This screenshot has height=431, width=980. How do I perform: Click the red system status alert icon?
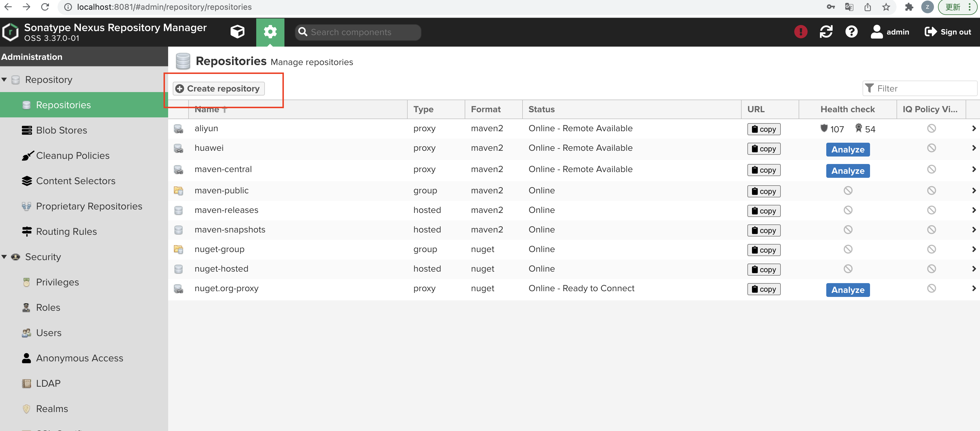coord(801,32)
